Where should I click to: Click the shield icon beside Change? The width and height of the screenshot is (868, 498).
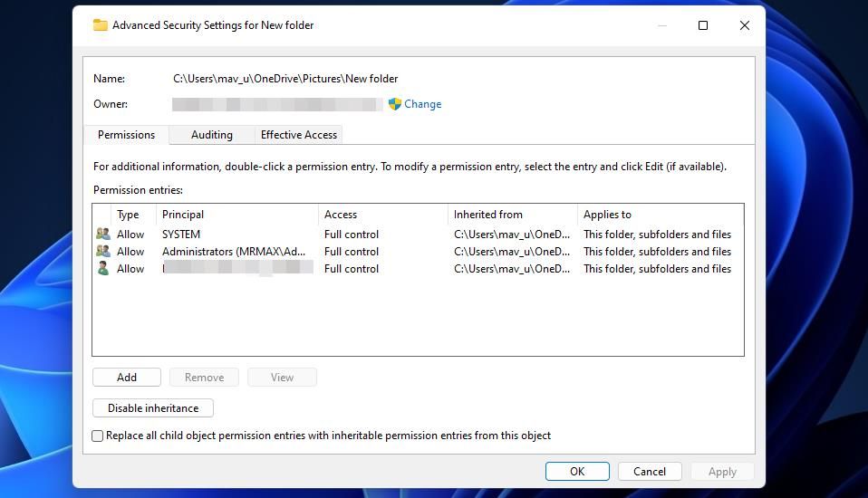[395, 104]
